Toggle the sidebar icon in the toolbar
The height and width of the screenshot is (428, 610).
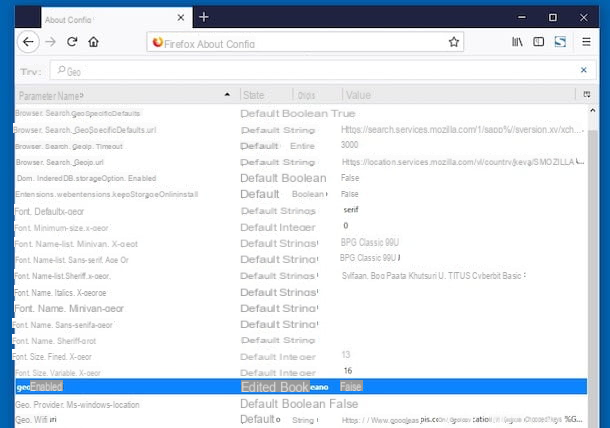pos(538,42)
